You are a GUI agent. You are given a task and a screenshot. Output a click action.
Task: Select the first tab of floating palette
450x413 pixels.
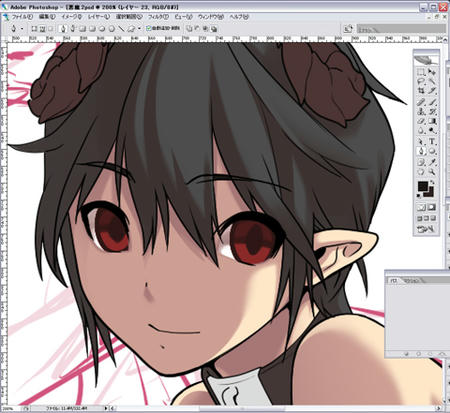394,281
